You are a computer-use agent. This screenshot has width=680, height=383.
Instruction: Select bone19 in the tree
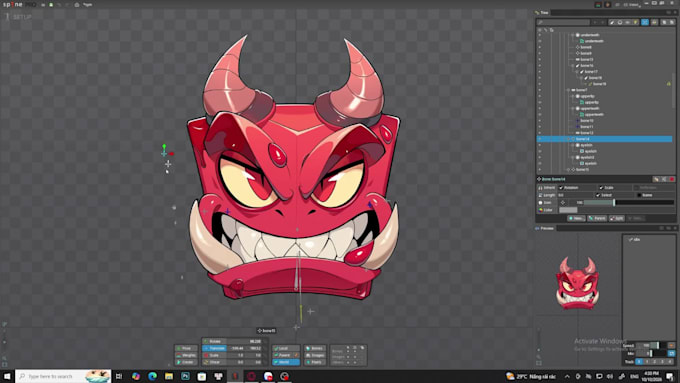point(599,84)
